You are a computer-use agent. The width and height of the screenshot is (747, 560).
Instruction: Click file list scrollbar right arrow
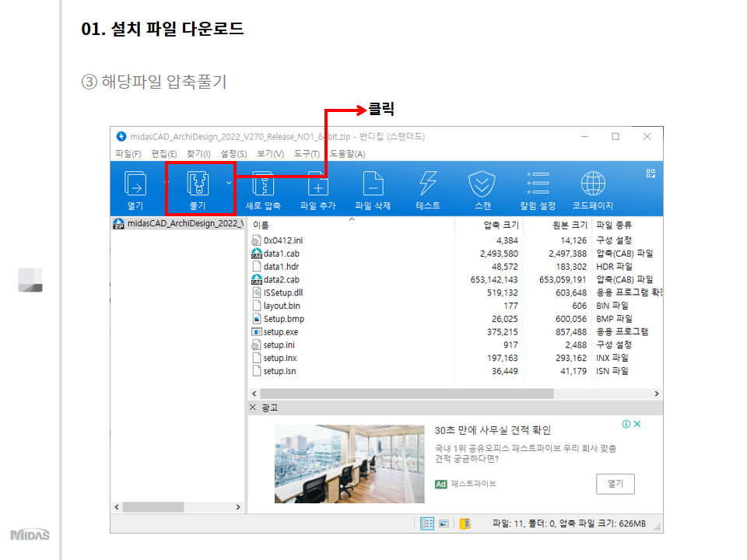pos(657,394)
